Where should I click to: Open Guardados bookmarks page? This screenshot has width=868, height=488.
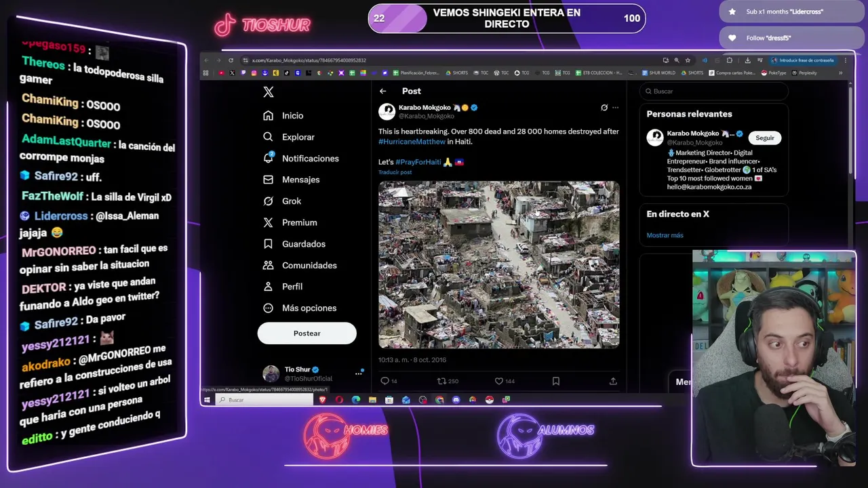[294, 244]
